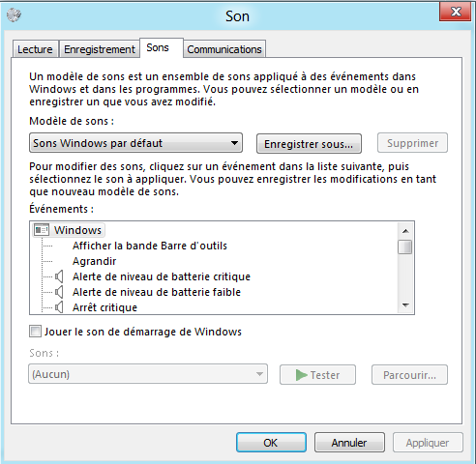Cancel using the Annuler button
476x464 pixels.
(x=349, y=443)
